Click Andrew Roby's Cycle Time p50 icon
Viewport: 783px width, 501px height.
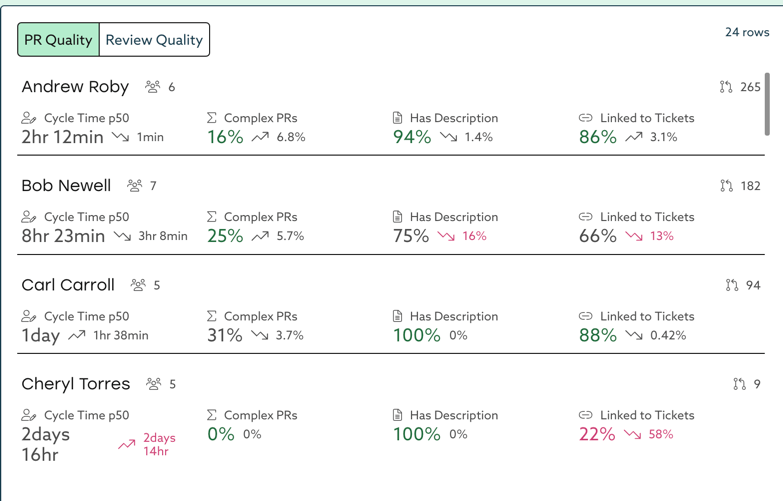click(x=29, y=118)
